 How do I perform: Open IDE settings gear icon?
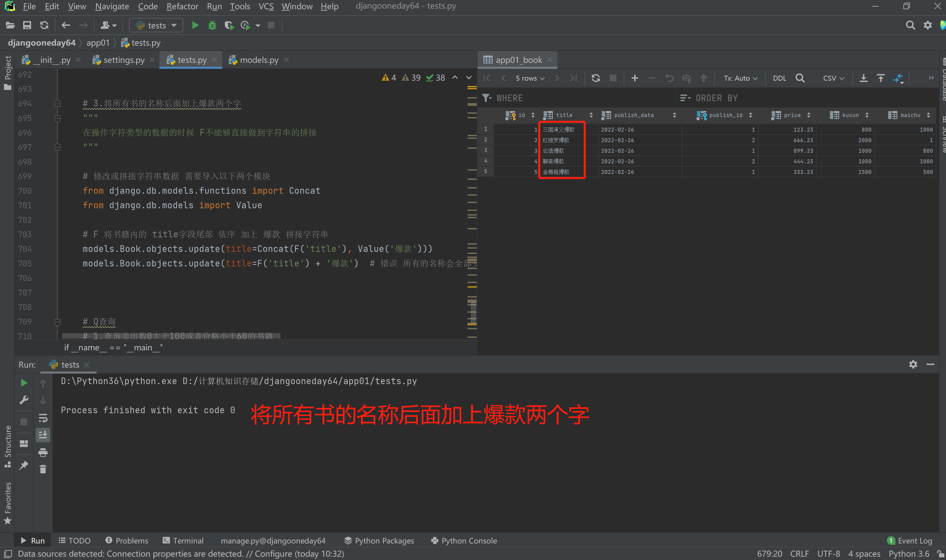(927, 25)
